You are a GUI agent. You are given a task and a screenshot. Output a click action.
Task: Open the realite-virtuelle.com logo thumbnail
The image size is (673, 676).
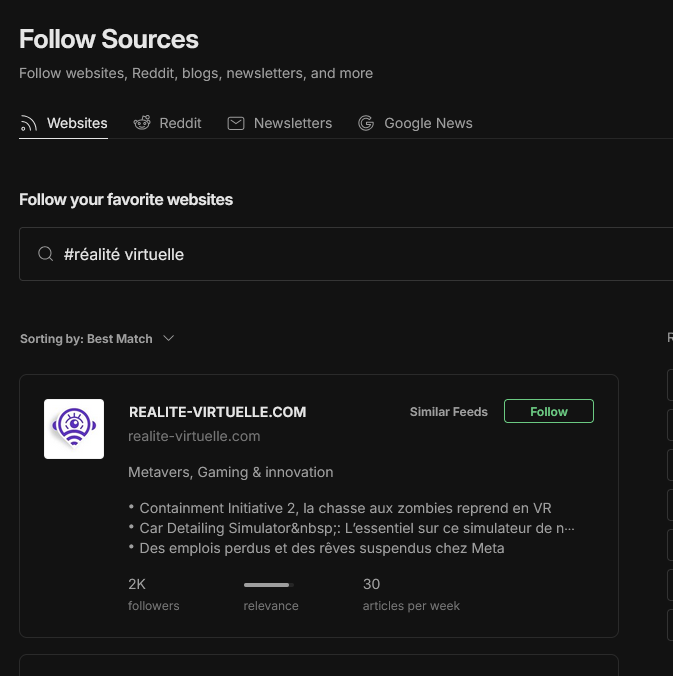[x=74, y=429]
